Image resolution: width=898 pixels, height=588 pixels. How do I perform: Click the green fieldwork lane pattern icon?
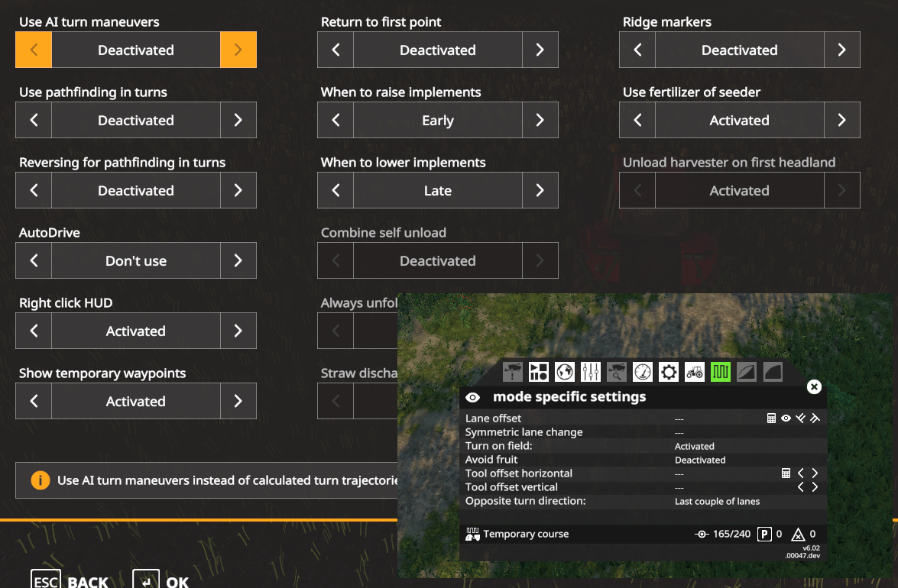(720, 371)
